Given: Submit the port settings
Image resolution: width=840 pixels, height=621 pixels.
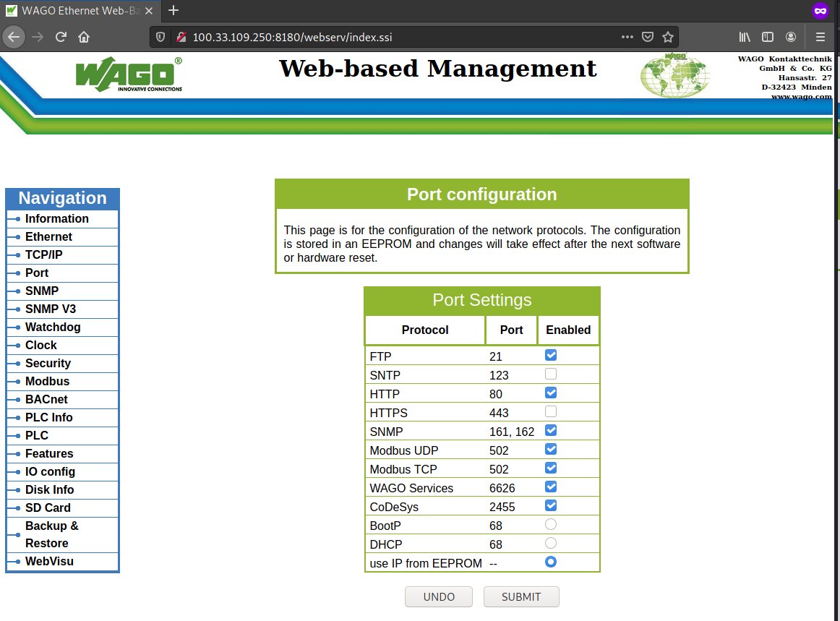Looking at the screenshot, I should coord(521,597).
